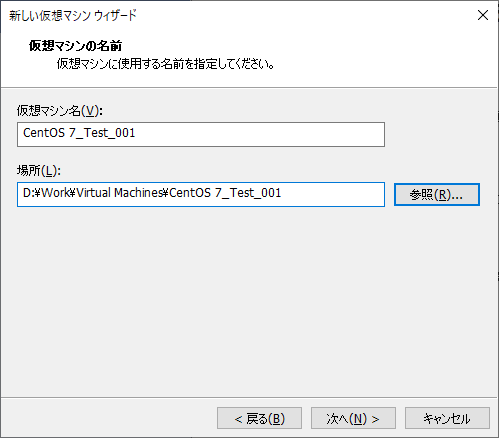Click the 場所(L): label
The image size is (499, 438).
[39, 171]
